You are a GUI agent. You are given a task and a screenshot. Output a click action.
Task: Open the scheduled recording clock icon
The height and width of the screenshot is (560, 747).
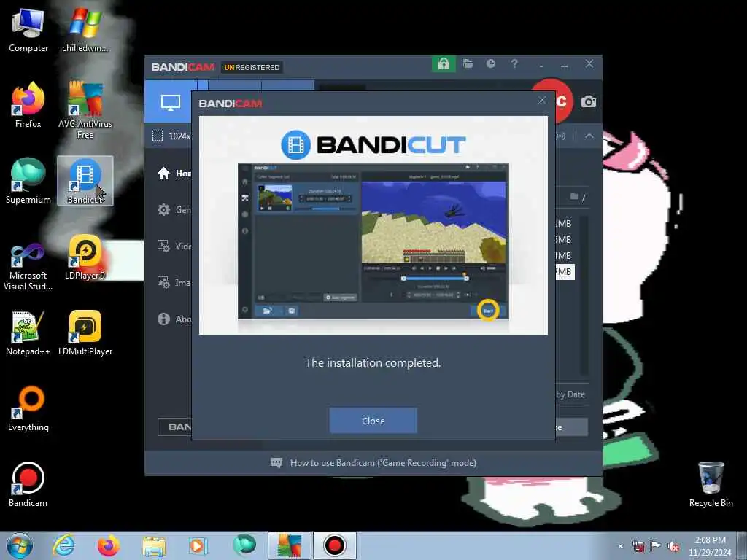(491, 64)
